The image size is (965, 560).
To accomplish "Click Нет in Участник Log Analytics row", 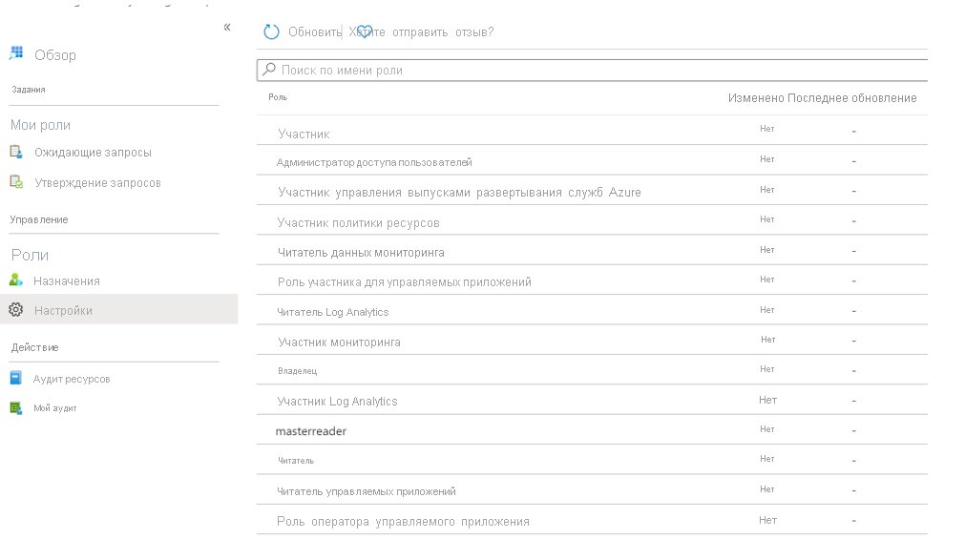I will [767, 400].
